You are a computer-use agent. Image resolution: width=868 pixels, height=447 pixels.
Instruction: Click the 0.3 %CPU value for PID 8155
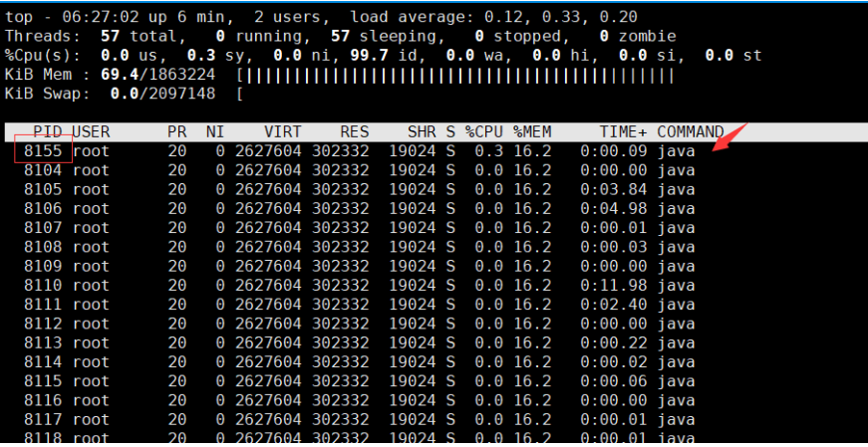click(488, 151)
